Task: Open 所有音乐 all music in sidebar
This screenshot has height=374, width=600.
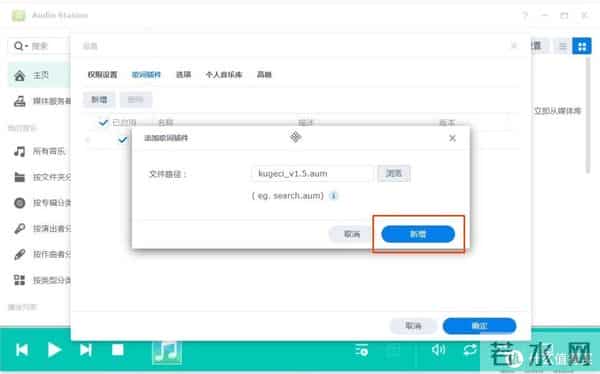Action: 40,151
